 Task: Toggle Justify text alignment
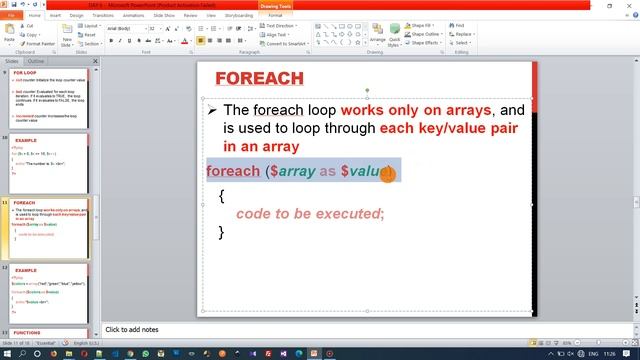tap(229, 41)
